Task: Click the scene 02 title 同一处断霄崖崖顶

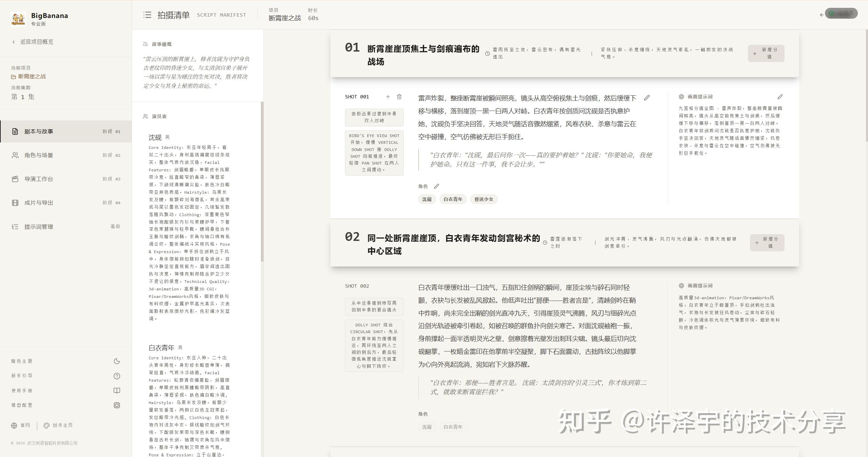Action: (454, 244)
